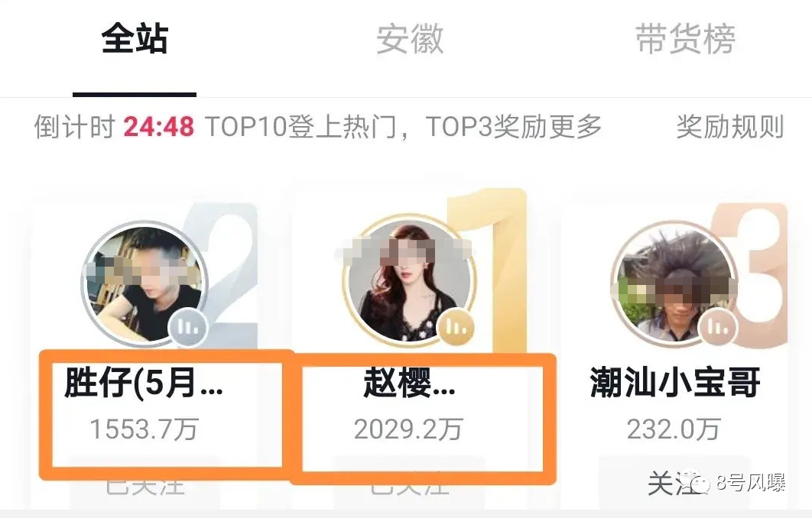The height and width of the screenshot is (518, 812).
Task: Open the 奖励规则 link
Action: click(x=729, y=127)
